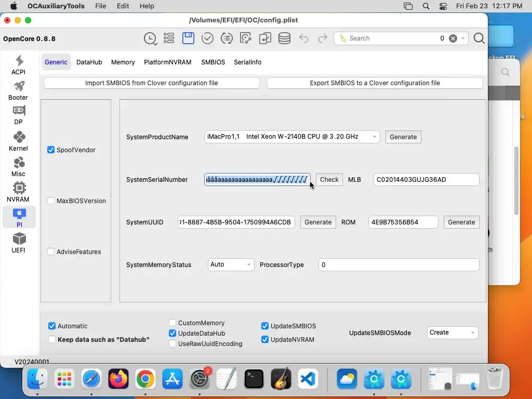Click the MLB input field
532x399 pixels.
pos(426,179)
